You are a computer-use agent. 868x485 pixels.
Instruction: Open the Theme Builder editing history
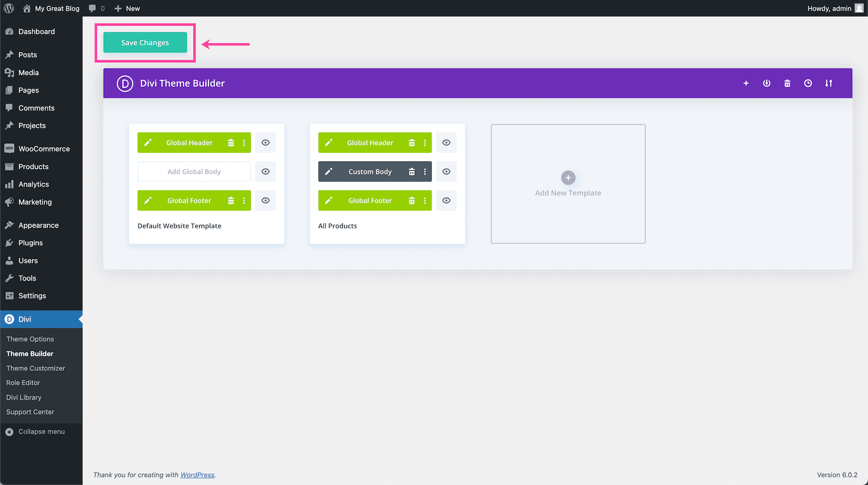[x=808, y=83]
